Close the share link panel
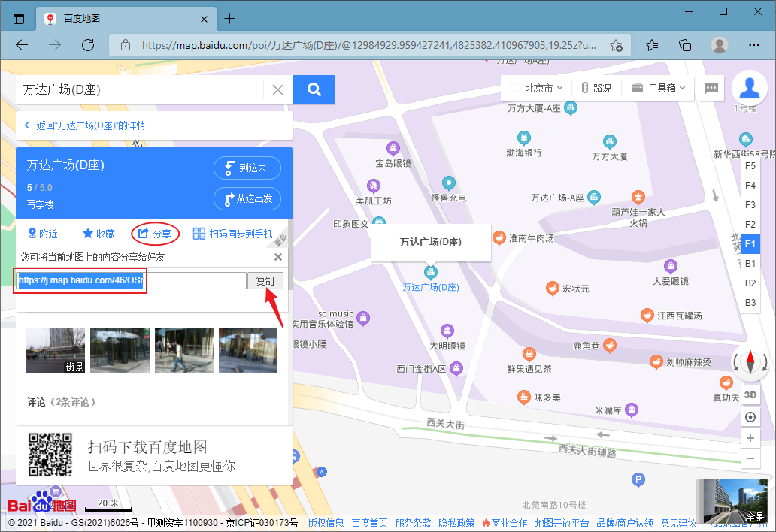Screen dimensions: 776x532 coord(278,257)
